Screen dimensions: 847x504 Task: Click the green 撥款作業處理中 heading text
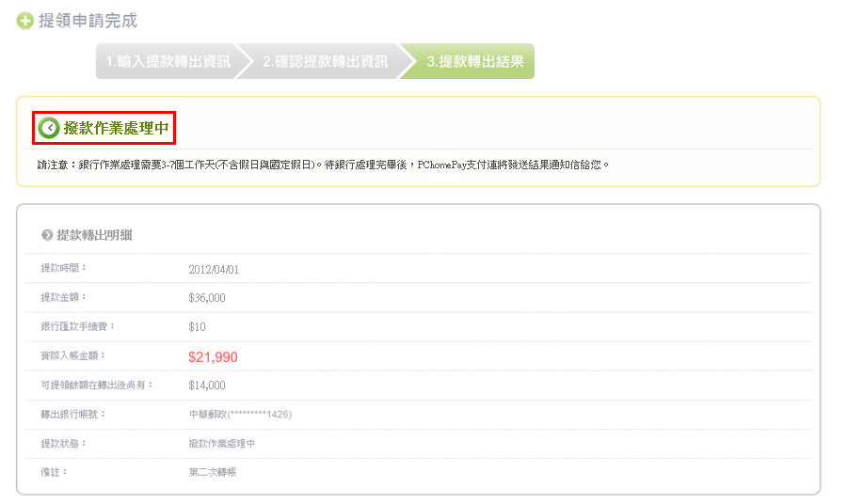pos(116,128)
